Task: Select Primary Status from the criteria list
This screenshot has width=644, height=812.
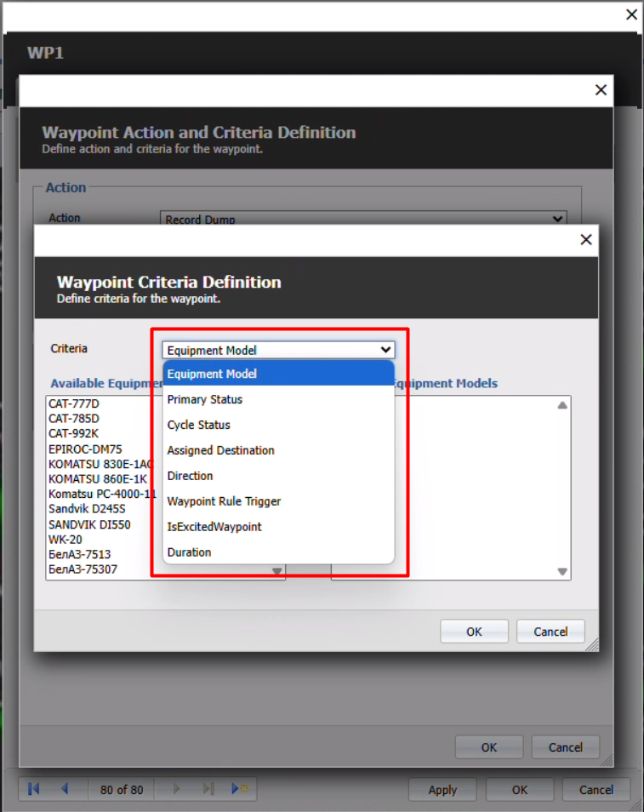Action: point(205,399)
